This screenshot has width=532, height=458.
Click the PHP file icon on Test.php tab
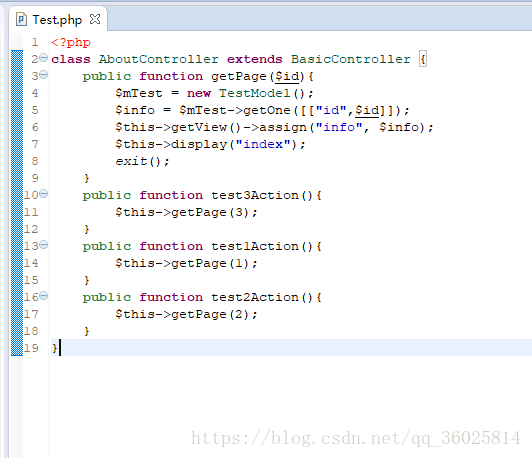pyautogui.click(x=21, y=20)
